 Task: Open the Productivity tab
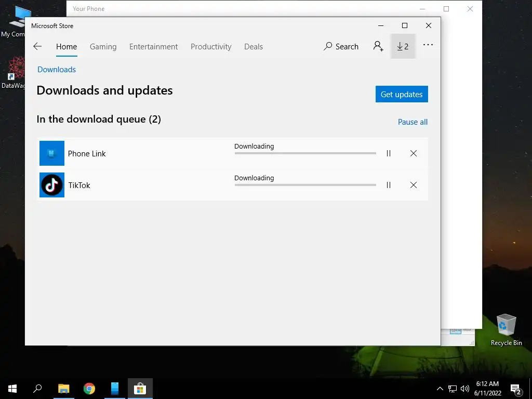(211, 46)
